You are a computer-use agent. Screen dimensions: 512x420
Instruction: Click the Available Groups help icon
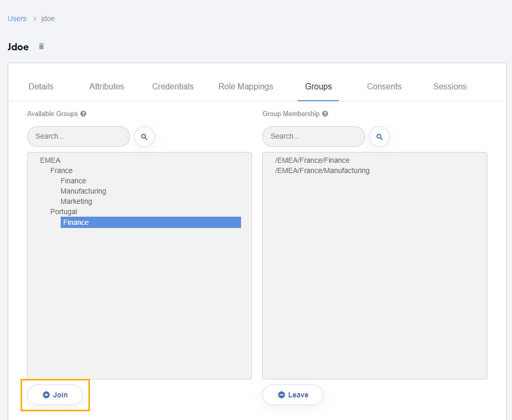click(83, 114)
